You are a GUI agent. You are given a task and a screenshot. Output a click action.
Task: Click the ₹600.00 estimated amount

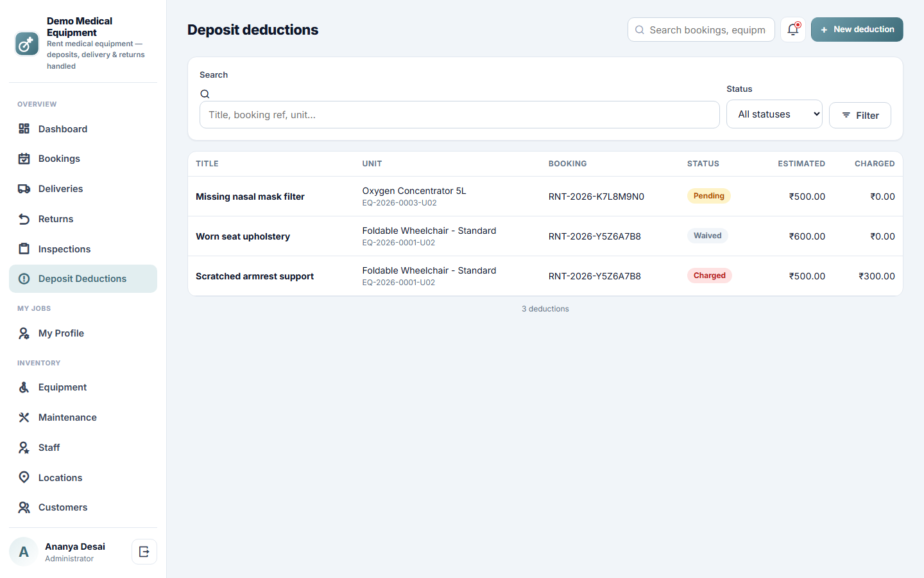[x=807, y=236]
